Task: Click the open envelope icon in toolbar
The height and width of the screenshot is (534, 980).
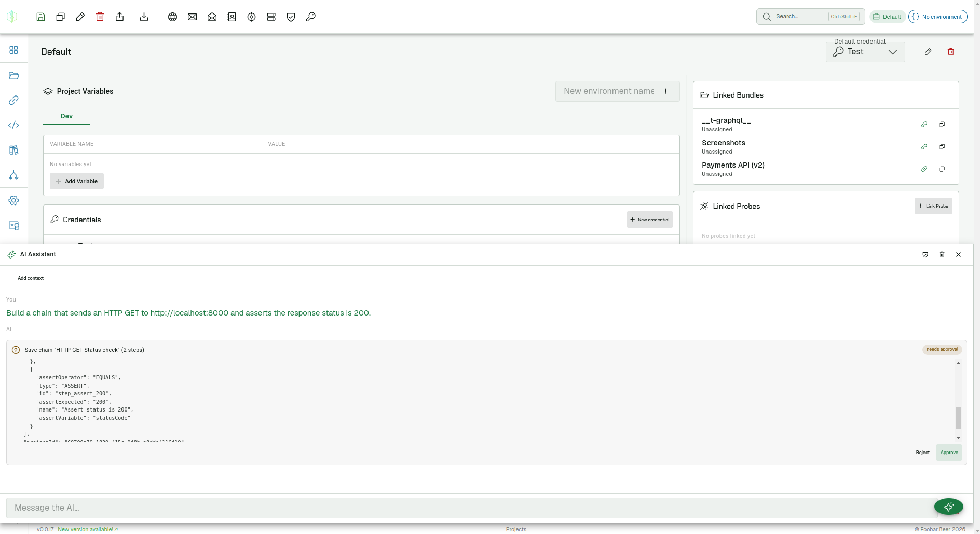Action: [212, 17]
